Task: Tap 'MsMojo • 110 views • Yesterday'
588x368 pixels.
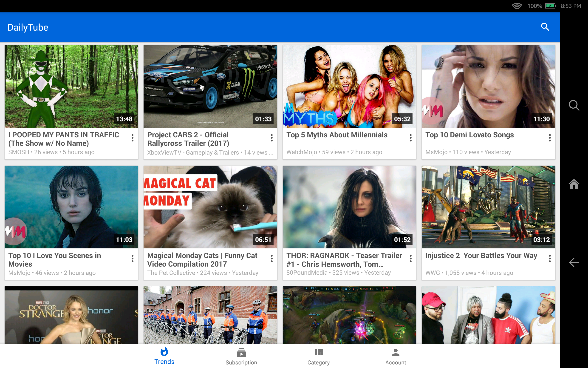Action: click(468, 152)
